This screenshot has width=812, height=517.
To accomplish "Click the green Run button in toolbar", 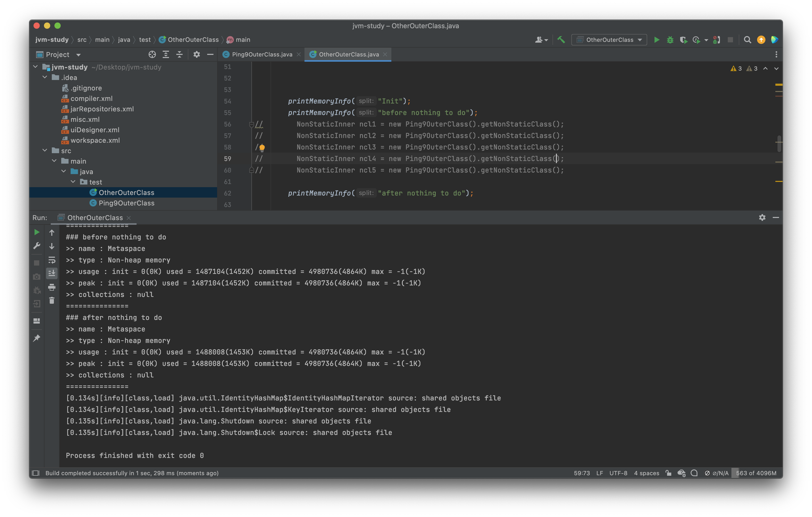I will 657,40.
